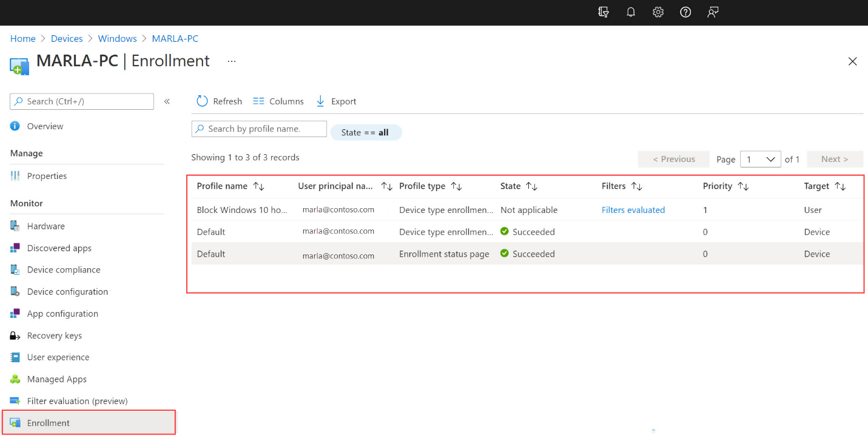
Task: Click the help question mark icon
Action: (x=685, y=12)
